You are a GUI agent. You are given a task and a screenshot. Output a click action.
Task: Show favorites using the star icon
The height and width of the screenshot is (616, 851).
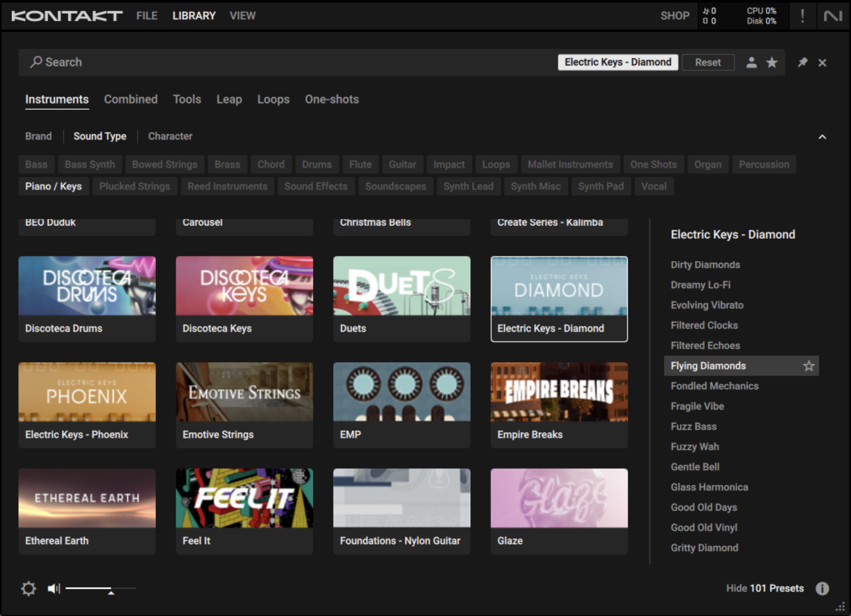(x=772, y=62)
